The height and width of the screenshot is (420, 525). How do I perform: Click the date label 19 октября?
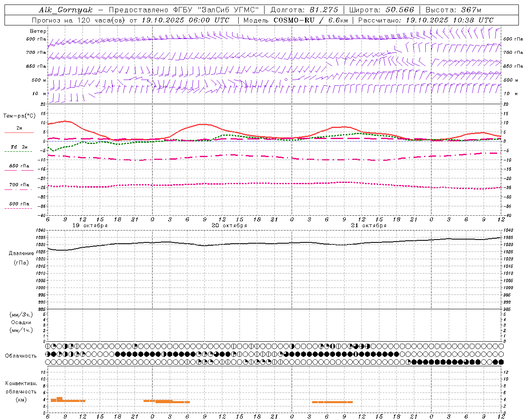[90, 225]
